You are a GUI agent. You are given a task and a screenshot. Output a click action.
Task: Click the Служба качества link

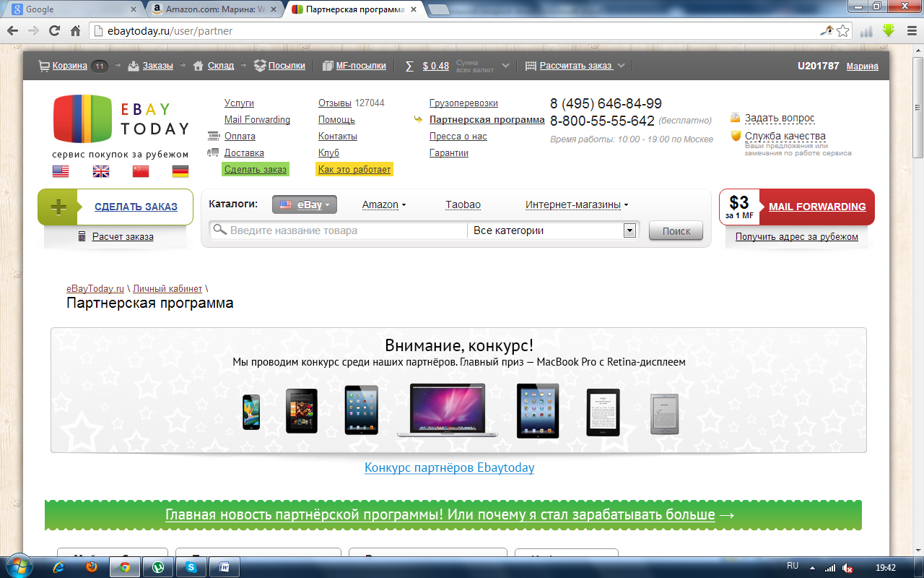click(x=785, y=136)
